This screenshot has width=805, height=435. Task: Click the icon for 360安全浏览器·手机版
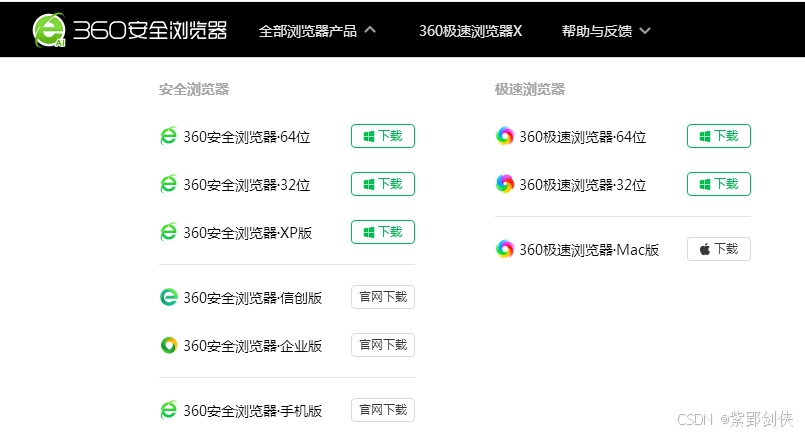point(168,410)
